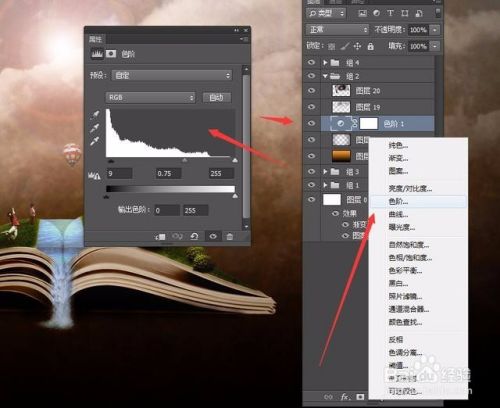This screenshot has height=408, width=500.
Task: Hide the 组 4 group
Action: [311, 62]
